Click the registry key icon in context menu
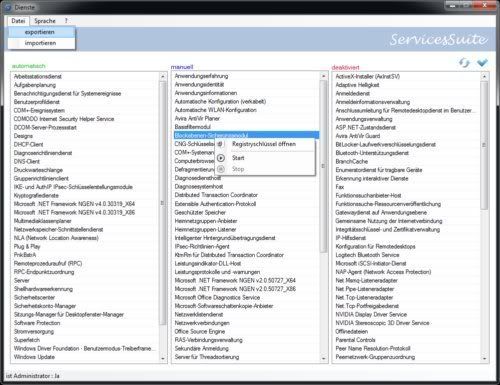500x385 pixels. point(220,144)
